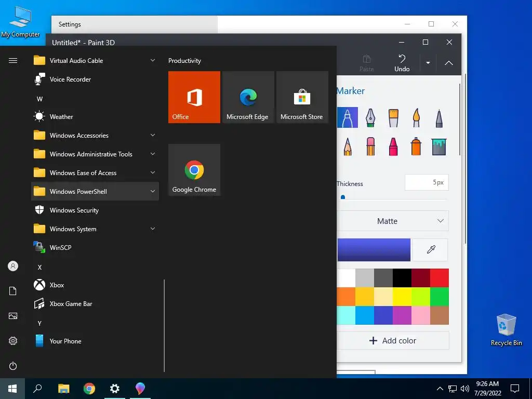This screenshot has width=532, height=399.
Task: Open the Google Chrome tile
Action: (194, 170)
